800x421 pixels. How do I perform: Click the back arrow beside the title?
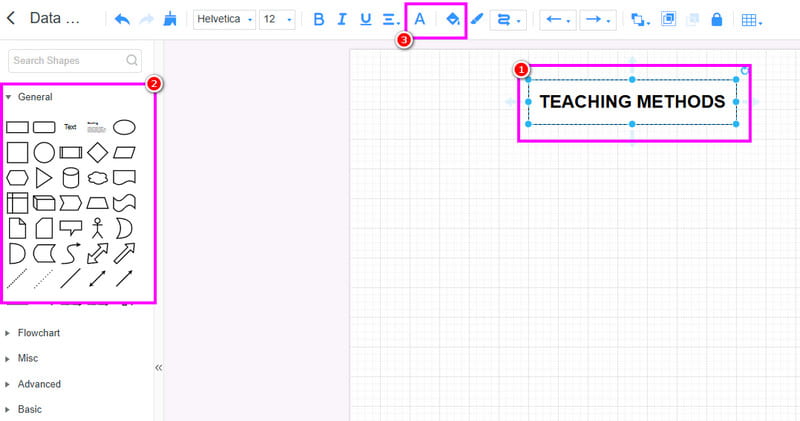click(x=11, y=18)
